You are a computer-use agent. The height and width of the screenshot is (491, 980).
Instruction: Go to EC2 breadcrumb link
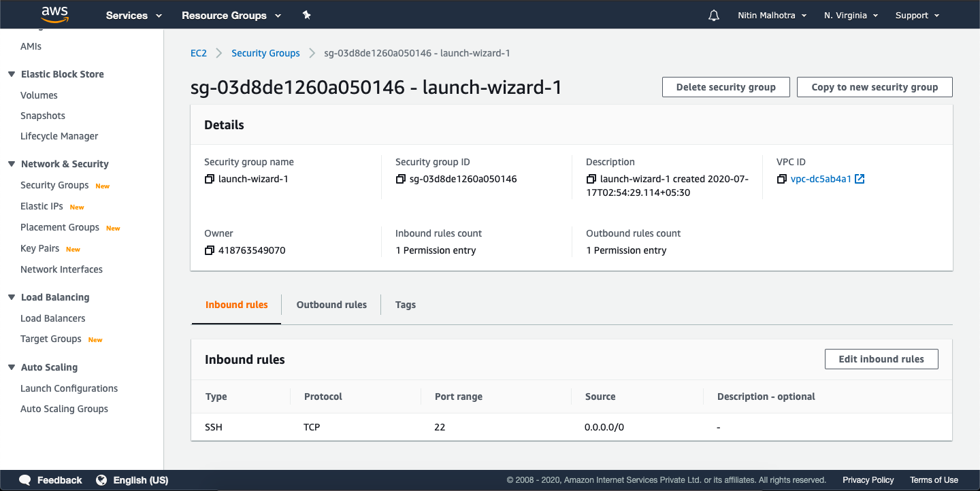tap(199, 53)
